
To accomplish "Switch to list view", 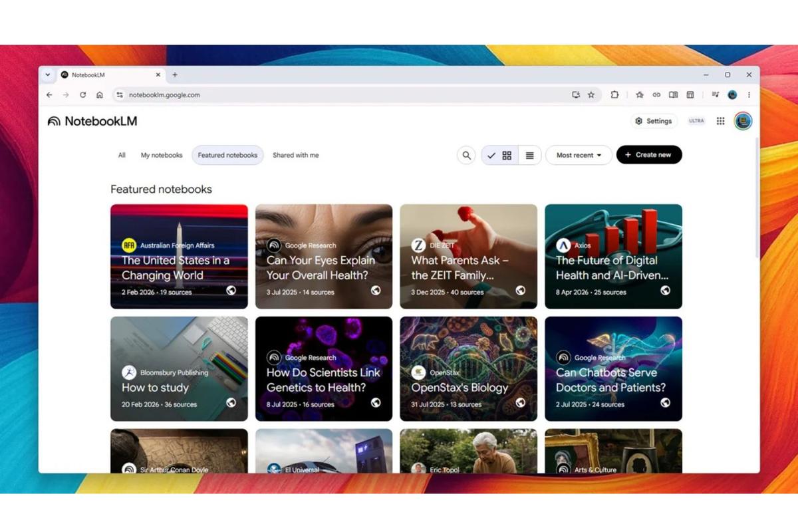I will coord(529,155).
